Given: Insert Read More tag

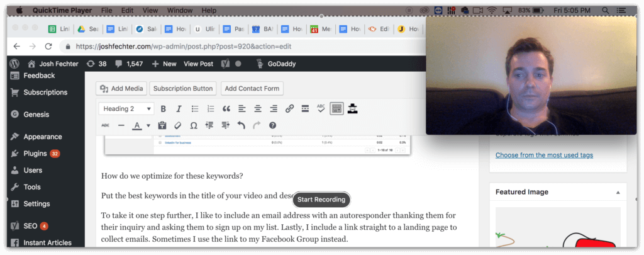Looking at the screenshot, I should coord(305,109).
